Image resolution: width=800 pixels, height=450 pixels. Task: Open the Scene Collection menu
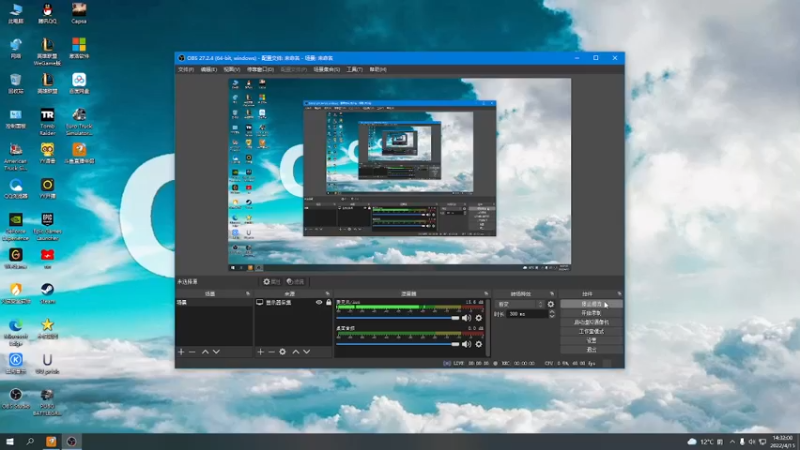pyautogui.click(x=327, y=69)
